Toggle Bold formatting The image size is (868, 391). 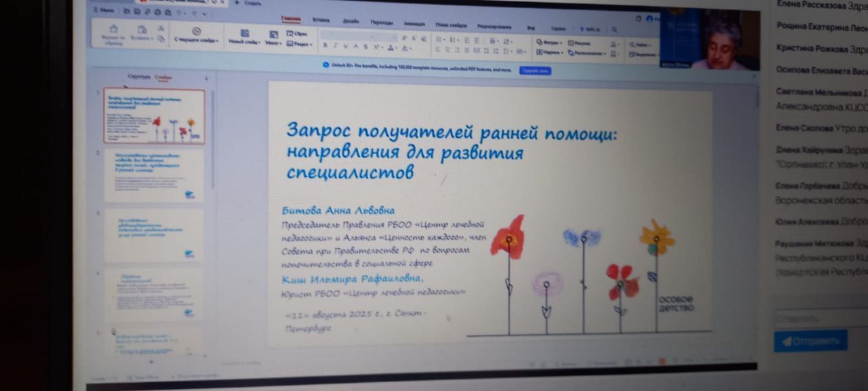click(x=325, y=47)
